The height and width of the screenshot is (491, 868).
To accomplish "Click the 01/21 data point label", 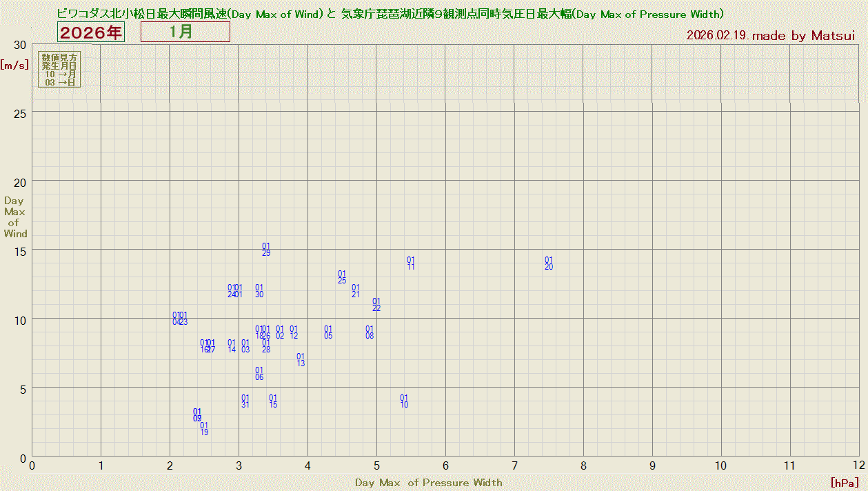I will 356,291.
